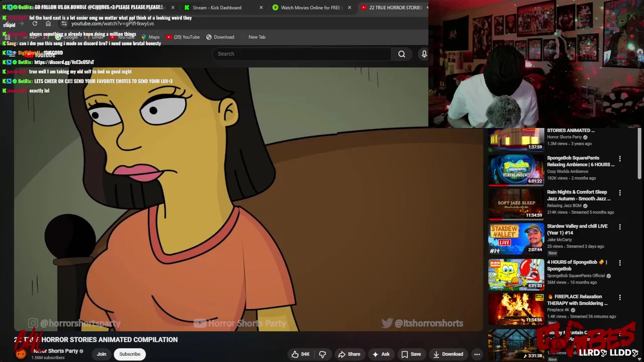The width and height of the screenshot is (644, 362).
Task: Open the Gmail bookmark
Action: coord(94,37)
